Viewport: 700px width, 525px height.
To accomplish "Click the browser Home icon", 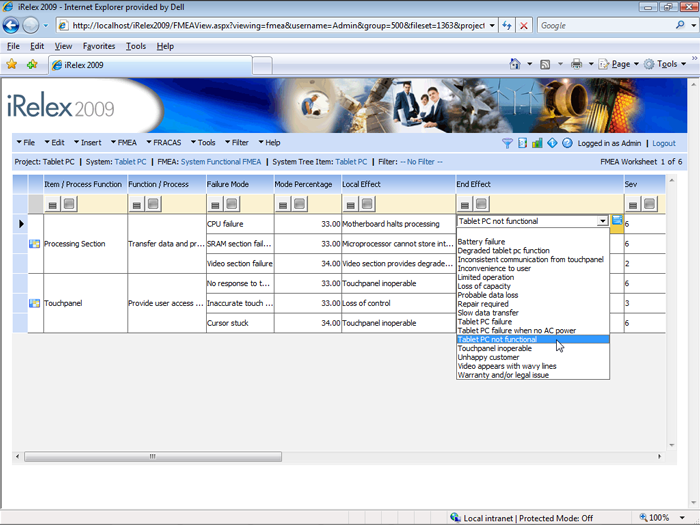I will click(x=515, y=64).
